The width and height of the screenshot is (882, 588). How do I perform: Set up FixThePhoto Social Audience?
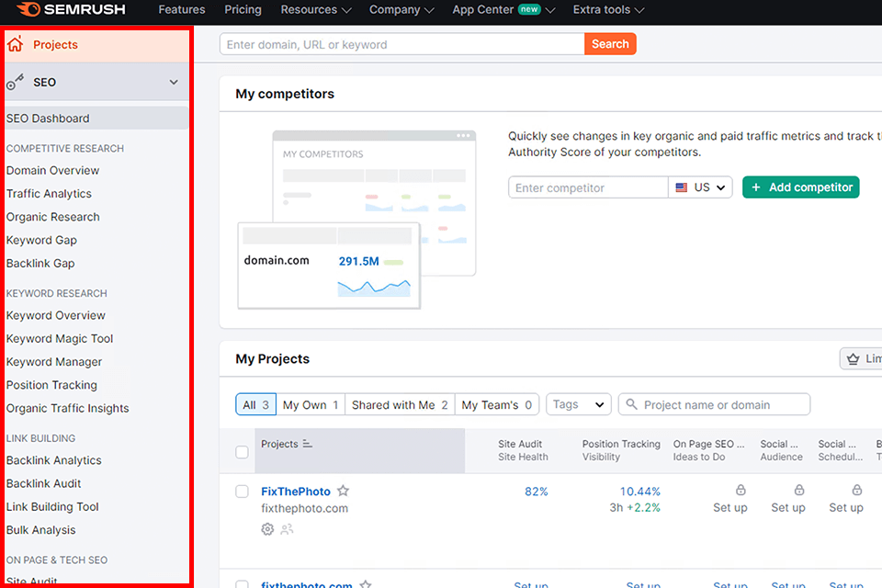[x=788, y=507]
